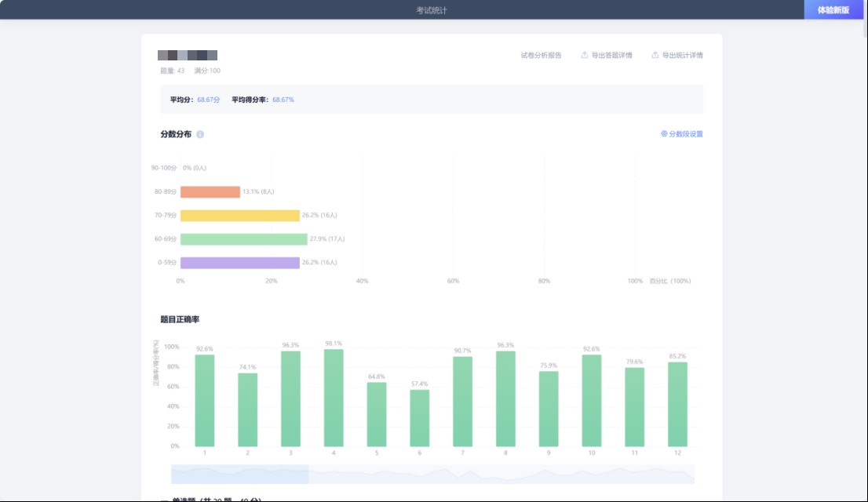Click the 体验新版 button

[833, 10]
